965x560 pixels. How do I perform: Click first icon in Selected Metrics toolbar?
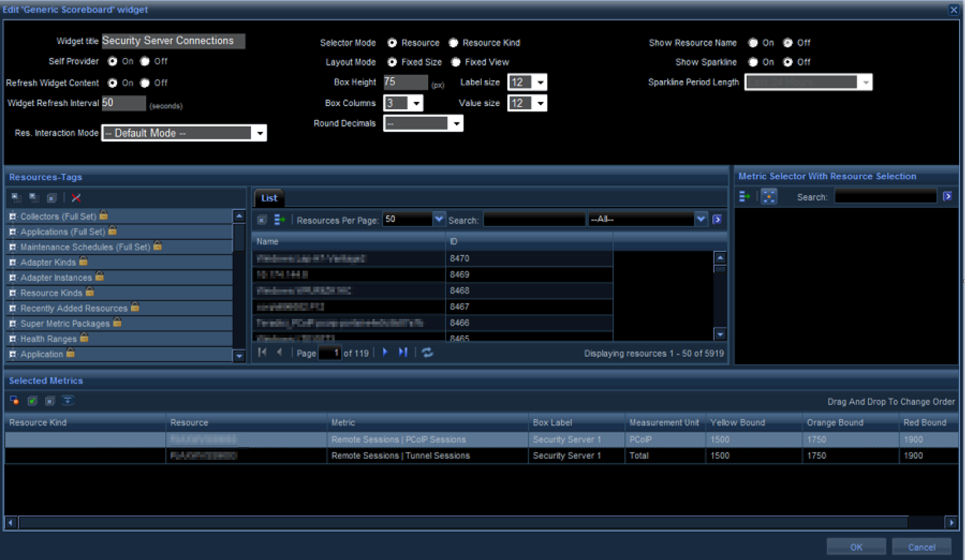click(14, 401)
